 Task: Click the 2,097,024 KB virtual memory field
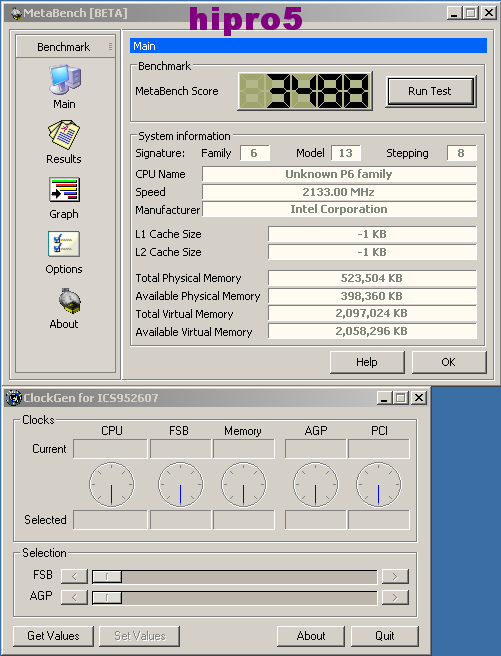pyautogui.click(x=372, y=313)
